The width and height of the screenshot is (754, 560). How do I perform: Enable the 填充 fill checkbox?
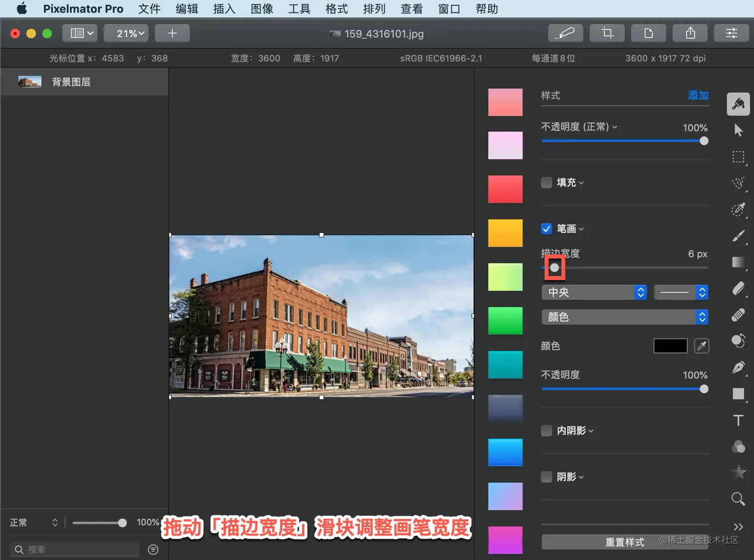pos(547,183)
